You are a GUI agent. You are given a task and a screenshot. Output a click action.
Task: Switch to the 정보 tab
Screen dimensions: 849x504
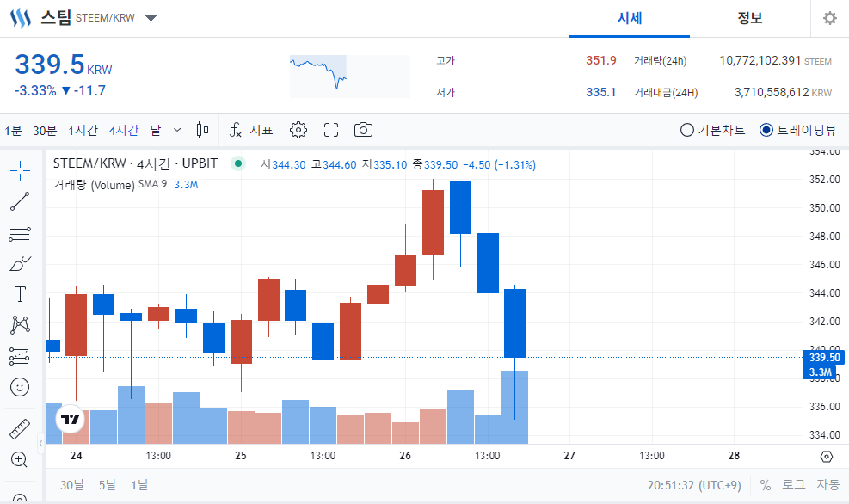coord(750,18)
